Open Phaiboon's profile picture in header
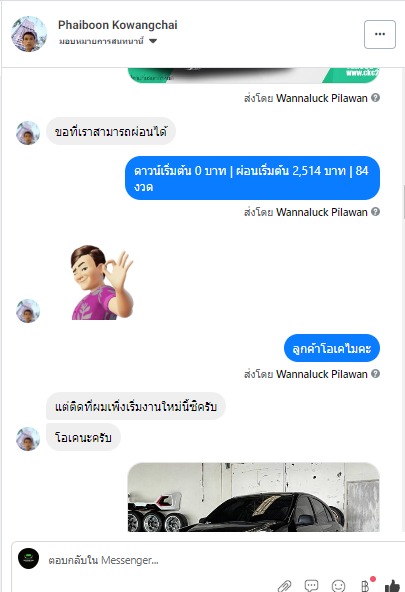The height and width of the screenshot is (592, 405). pos(29,34)
